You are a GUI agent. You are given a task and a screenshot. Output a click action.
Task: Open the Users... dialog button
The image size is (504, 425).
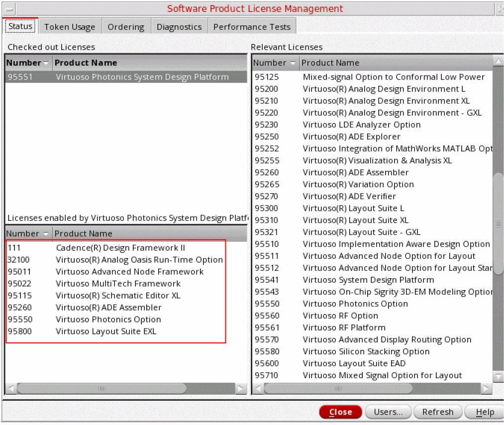coord(388,412)
